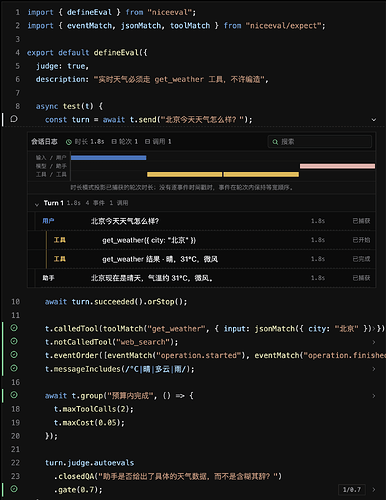Click the 会话日志 panel title

(44, 142)
